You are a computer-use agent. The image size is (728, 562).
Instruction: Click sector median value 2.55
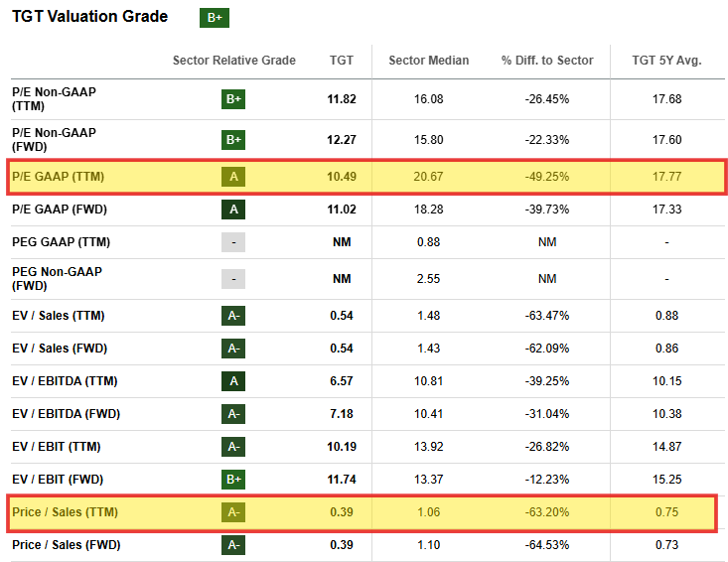pos(428,279)
